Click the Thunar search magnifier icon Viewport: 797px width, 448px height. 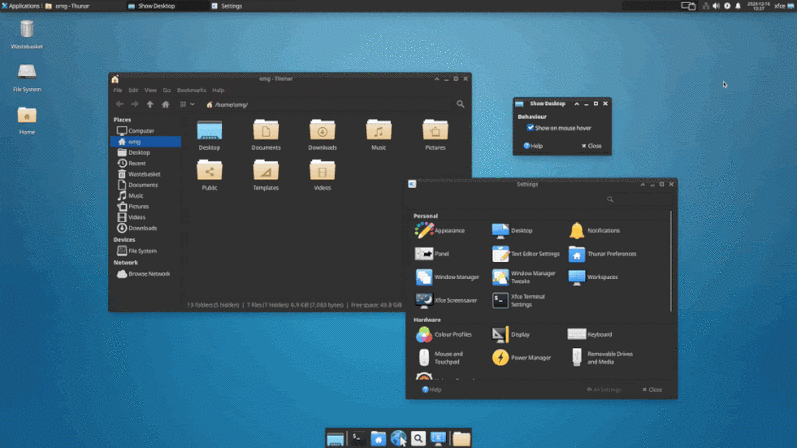coord(460,104)
